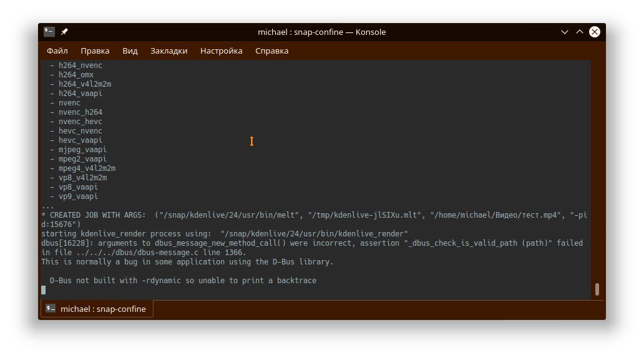
Task: Click the starting kdenlive_render process line
Action: click(x=224, y=234)
